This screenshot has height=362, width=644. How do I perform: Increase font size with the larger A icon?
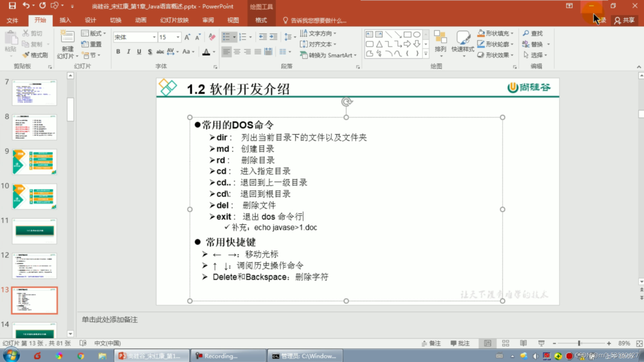coord(187,37)
